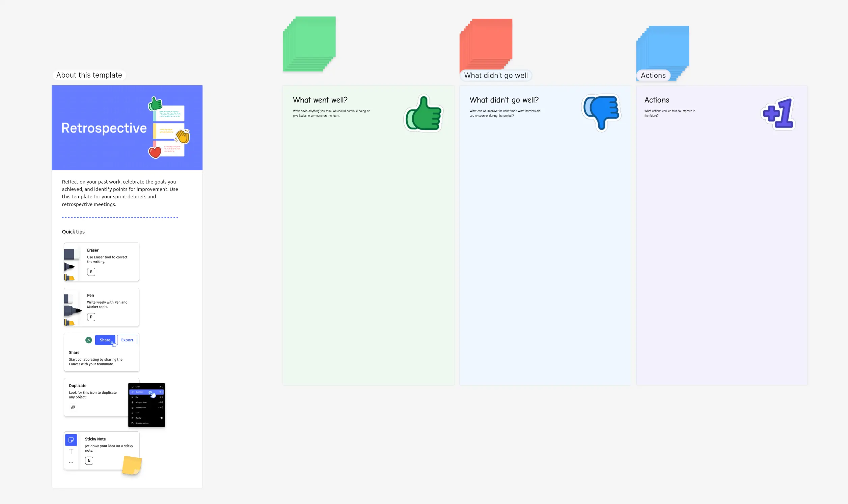Click the green thumbs-up sticker in What went well
848x504 pixels.
click(423, 113)
